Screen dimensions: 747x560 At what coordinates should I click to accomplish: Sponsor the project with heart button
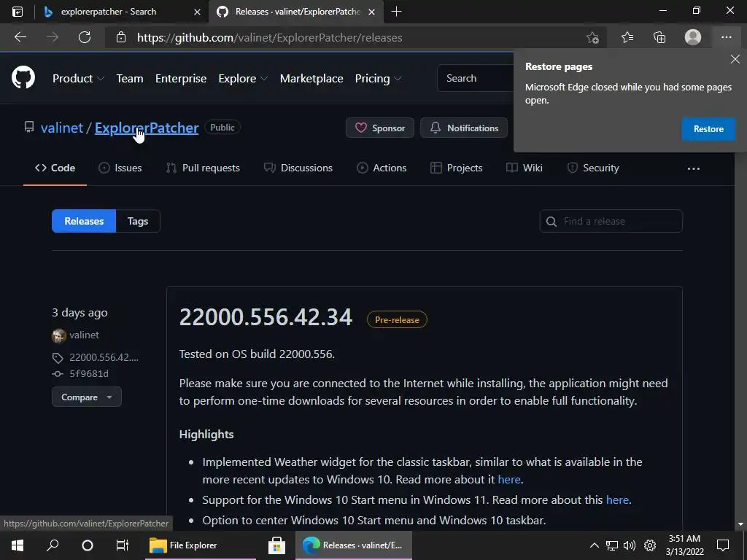pos(379,128)
